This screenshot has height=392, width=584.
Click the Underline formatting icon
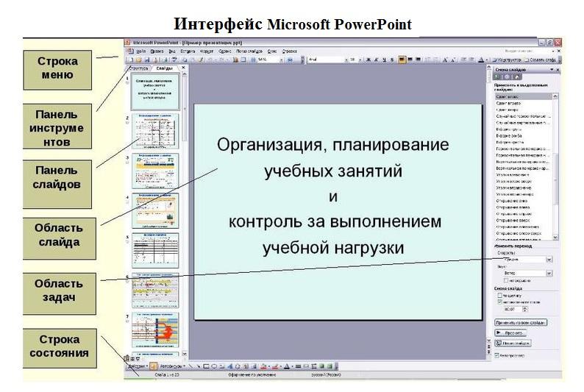tap(385, 59)
